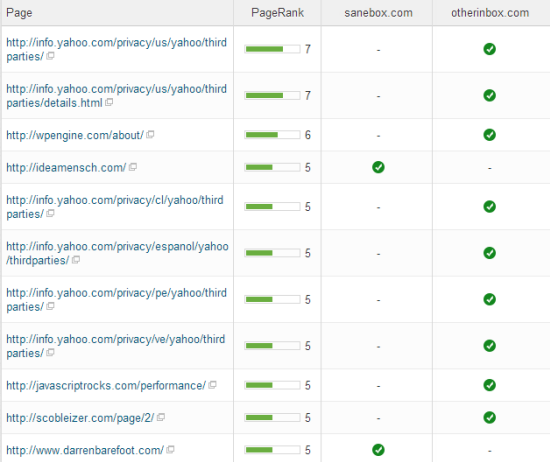This screenshot has height=462, width=550.
Task: Click PageRank bar in scobleizer.com row
Action: point(272,417)
